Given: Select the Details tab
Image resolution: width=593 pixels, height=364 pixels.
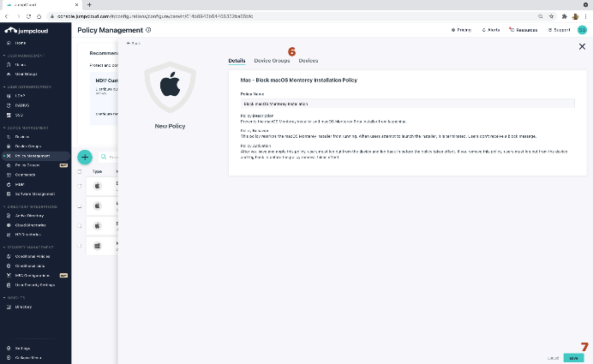Looking at the screenshot, I should pos(237,61).
